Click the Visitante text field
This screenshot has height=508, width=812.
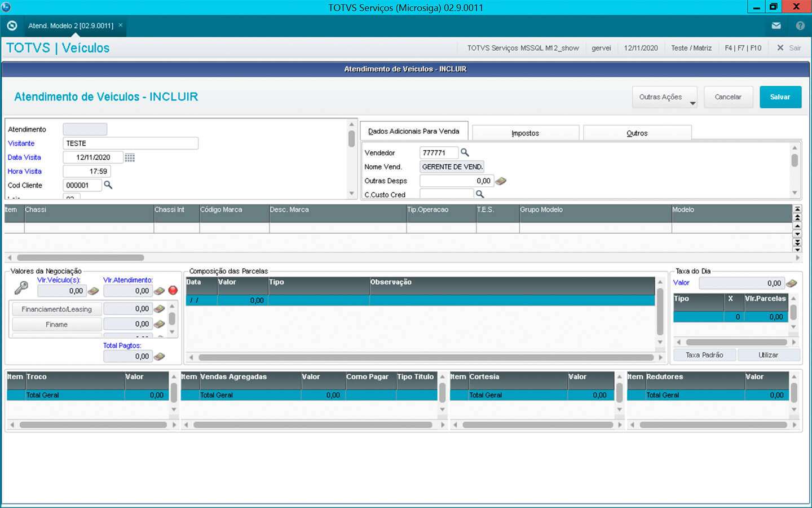(x=130, y=143)
